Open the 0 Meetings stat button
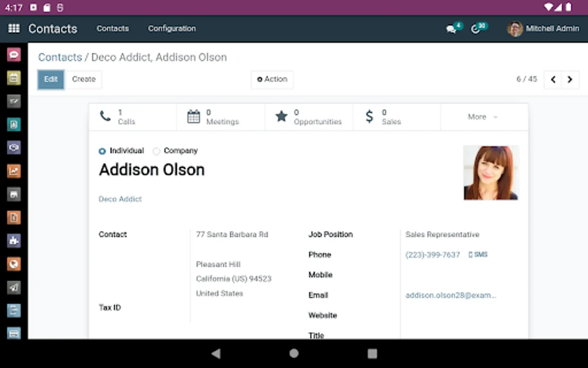The image size is (588, 368). [221, 117]
